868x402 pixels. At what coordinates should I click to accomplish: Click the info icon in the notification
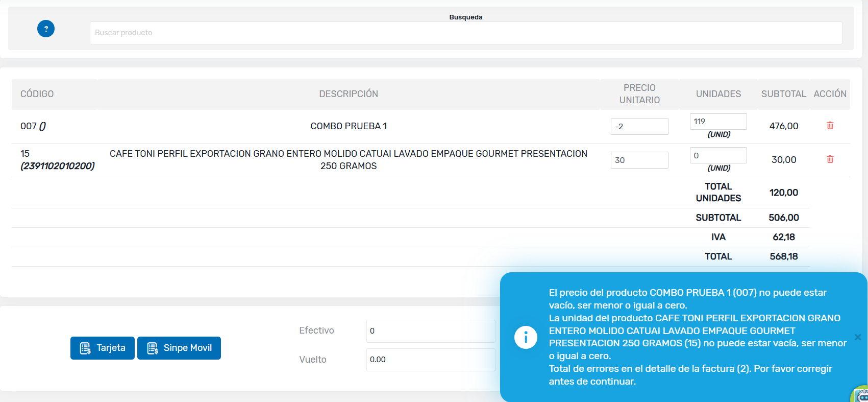tap(526, 338)
